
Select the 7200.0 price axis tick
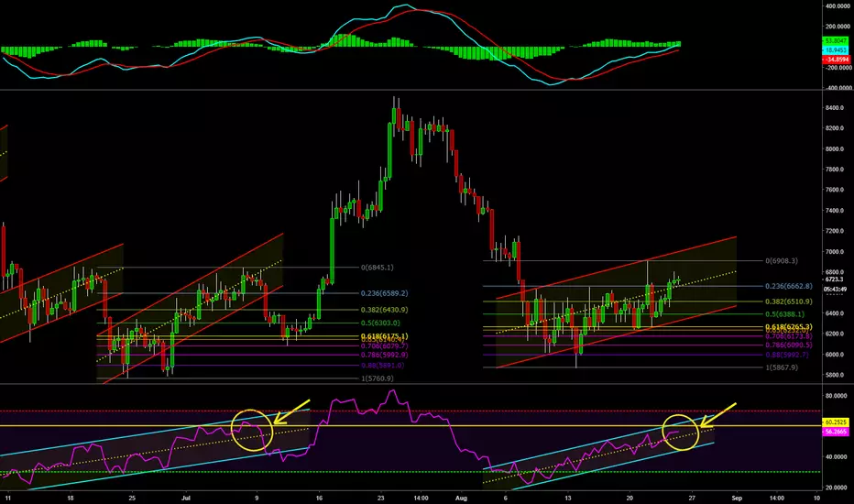coord(835,231)
